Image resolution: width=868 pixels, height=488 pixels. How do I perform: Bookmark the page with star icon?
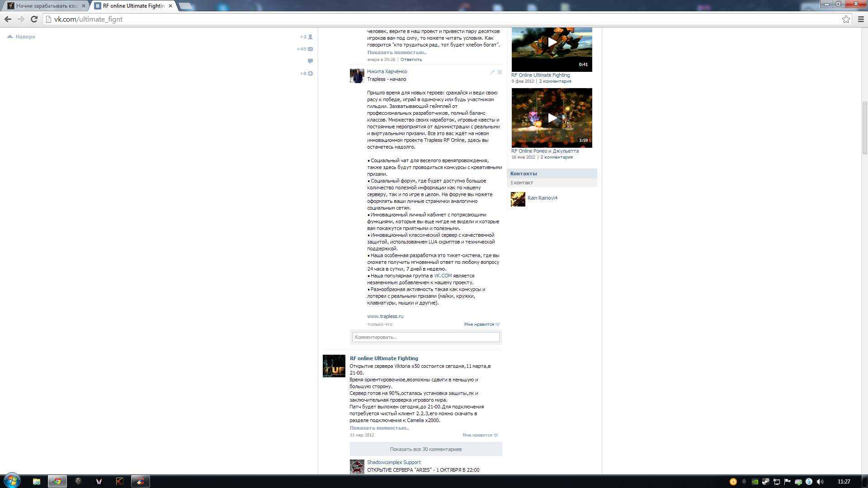click(x=846, y=19)
